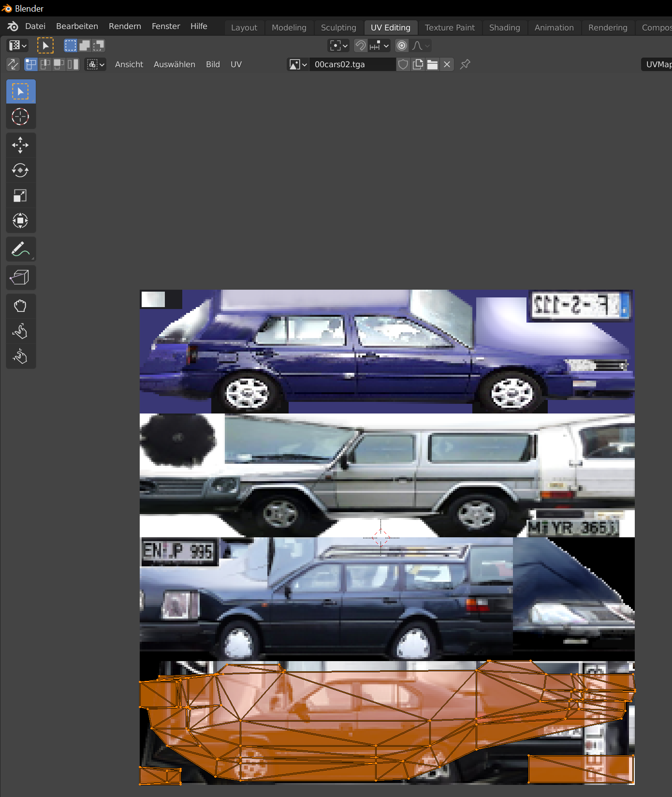Switch to Modeling workspace tab
The height and width of the screenshot is (797, 672).
[x=289, y=28]
